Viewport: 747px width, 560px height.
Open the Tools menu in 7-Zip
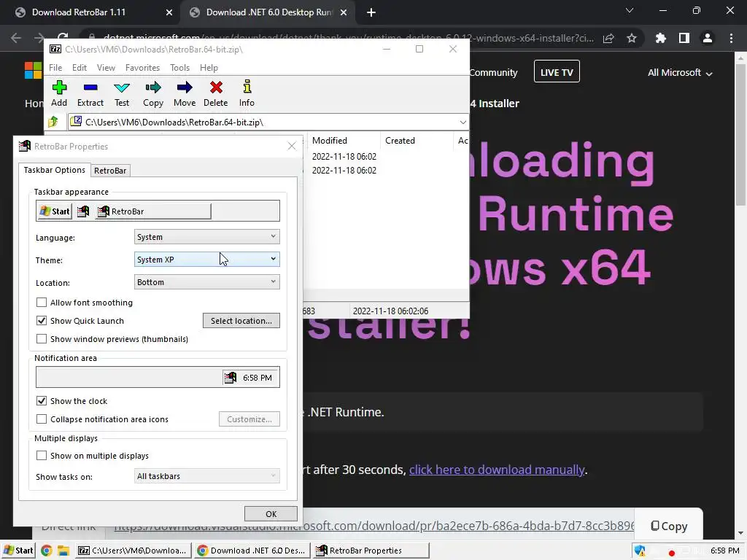(179, 68)
